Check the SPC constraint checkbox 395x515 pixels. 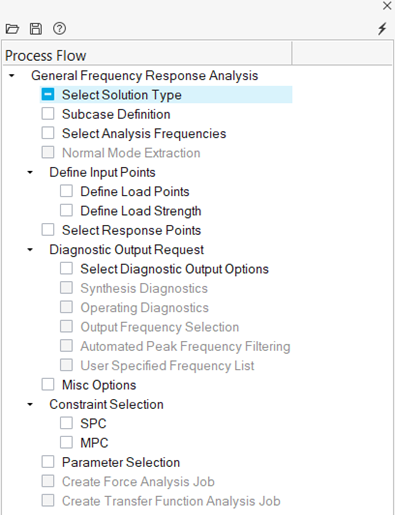coord(66,423)
